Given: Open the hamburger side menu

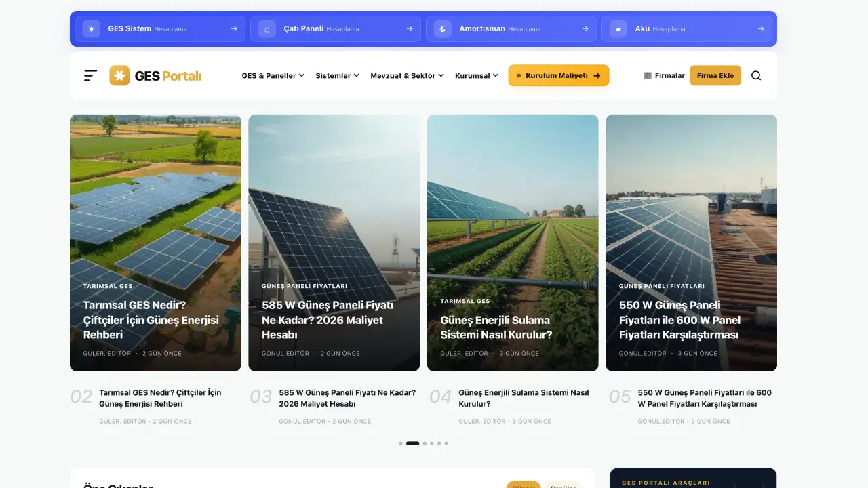Looking at the screenshot, I should [x=90, y=75].
